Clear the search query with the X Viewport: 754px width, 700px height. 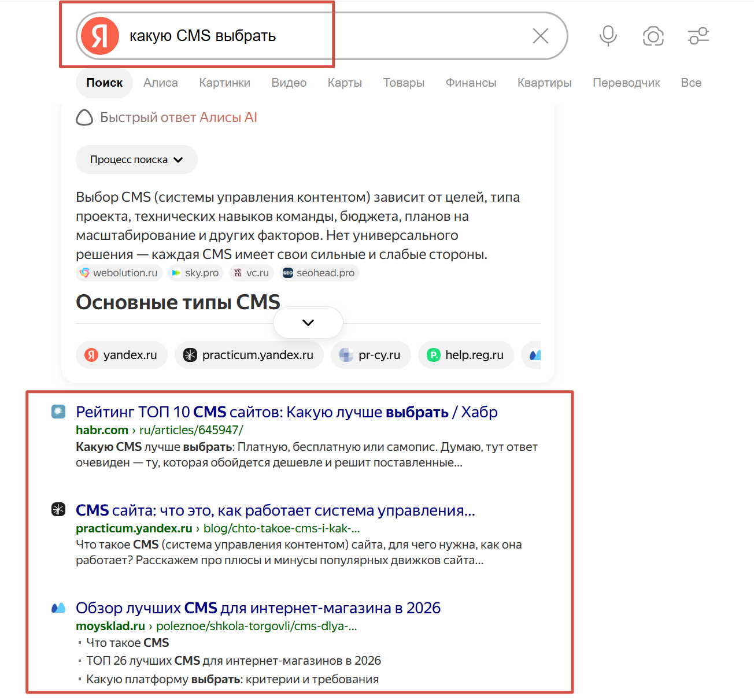tap(541, 36)
